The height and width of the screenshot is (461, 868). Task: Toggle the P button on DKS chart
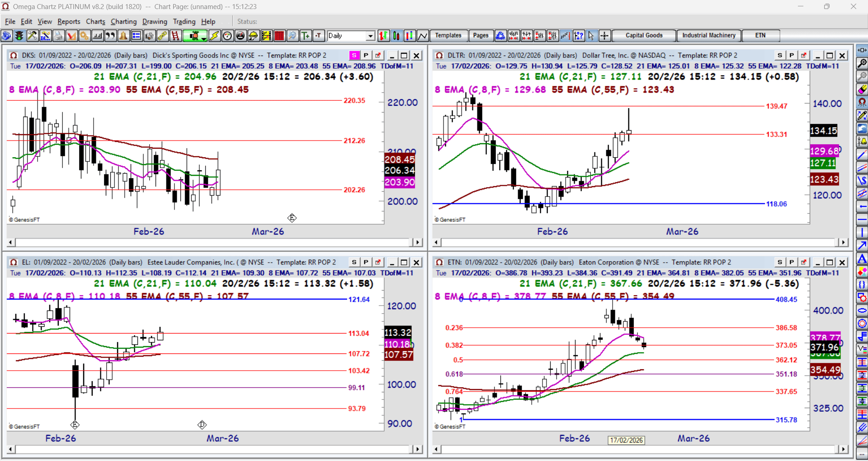(366, 55)
